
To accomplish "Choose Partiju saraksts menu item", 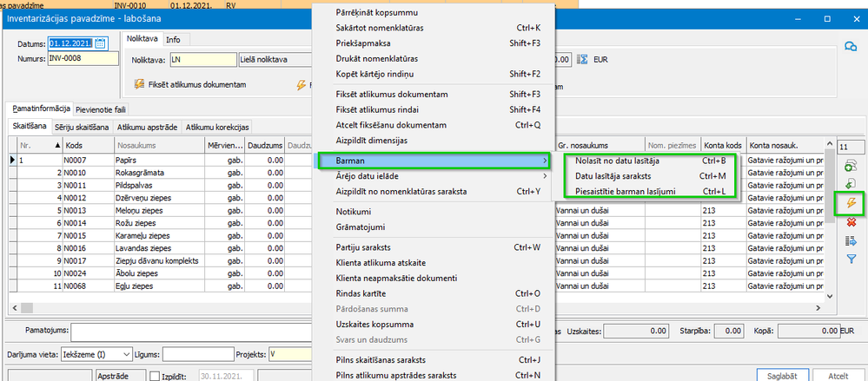I will pos(433,247).
